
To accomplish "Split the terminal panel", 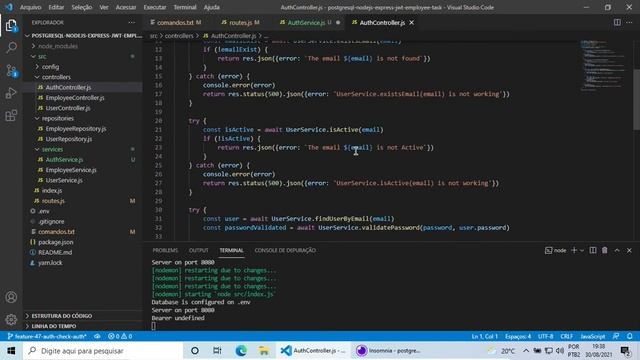I will pos(593,250).
